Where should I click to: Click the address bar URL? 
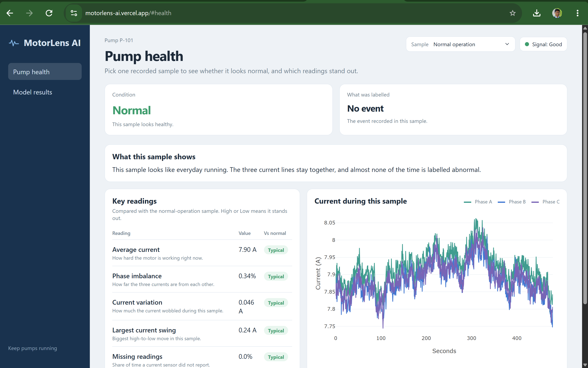[128, 13]
